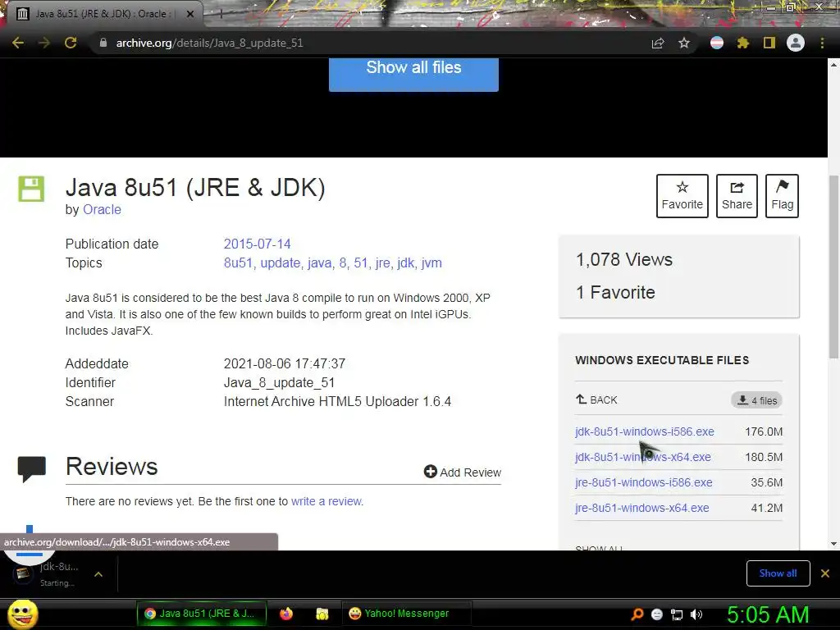Bookmark this page with the star icon
Viewport: 840px width, 630px height.
(683, 43)
